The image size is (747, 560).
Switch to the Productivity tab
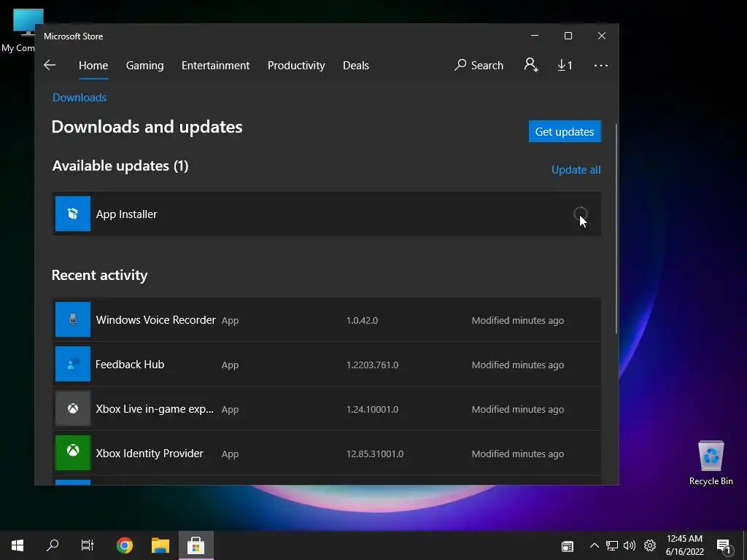click(296, 65)
